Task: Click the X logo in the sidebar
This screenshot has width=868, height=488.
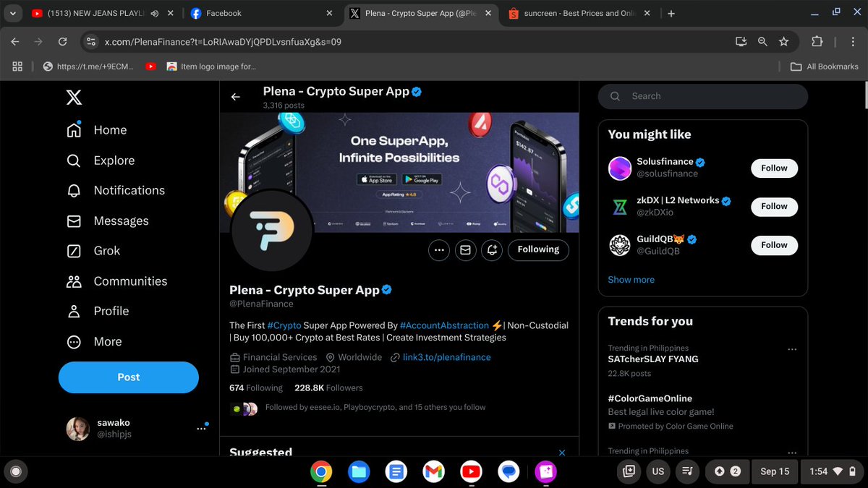Action: click(74, 96)
